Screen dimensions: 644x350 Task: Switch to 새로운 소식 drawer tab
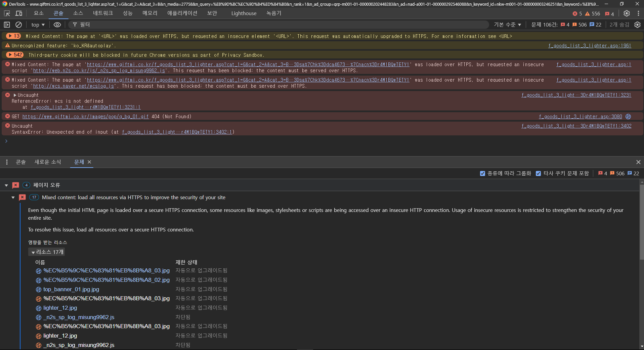(48, 162)
